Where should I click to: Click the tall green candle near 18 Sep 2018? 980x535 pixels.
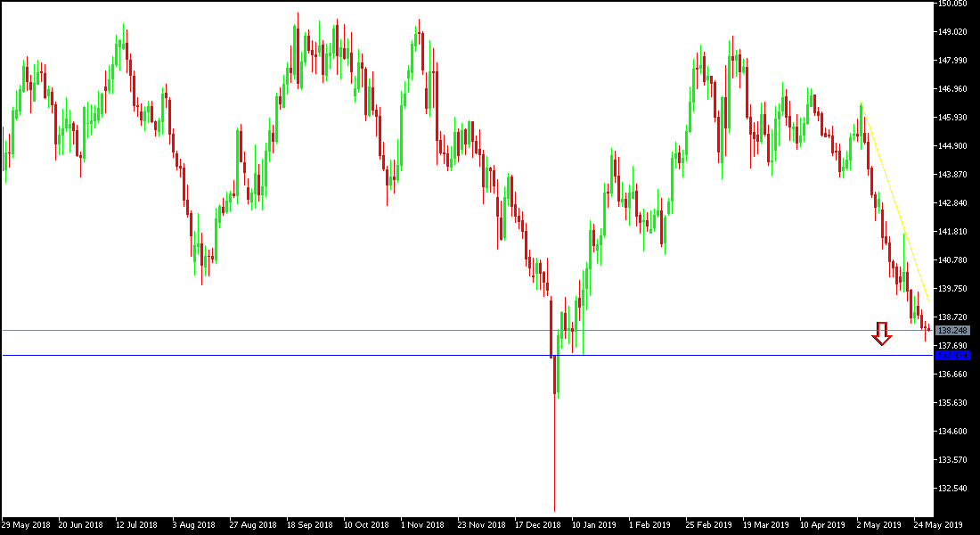tap(294, 53)
